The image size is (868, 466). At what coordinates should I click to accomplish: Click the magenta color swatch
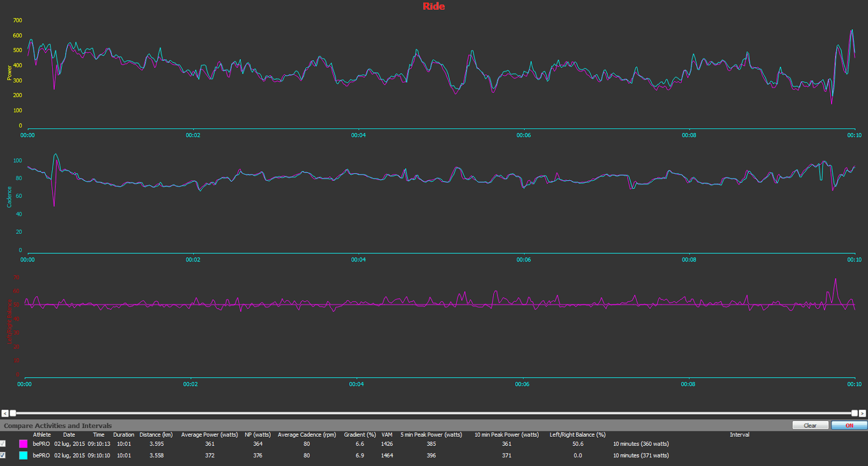[23, 444]
